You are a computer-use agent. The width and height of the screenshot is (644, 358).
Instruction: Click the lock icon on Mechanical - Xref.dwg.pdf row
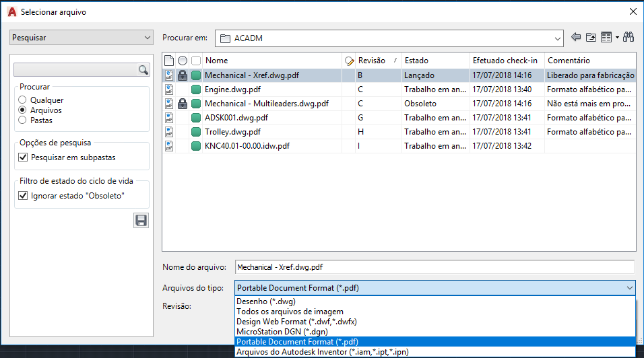tap(183, 75)
